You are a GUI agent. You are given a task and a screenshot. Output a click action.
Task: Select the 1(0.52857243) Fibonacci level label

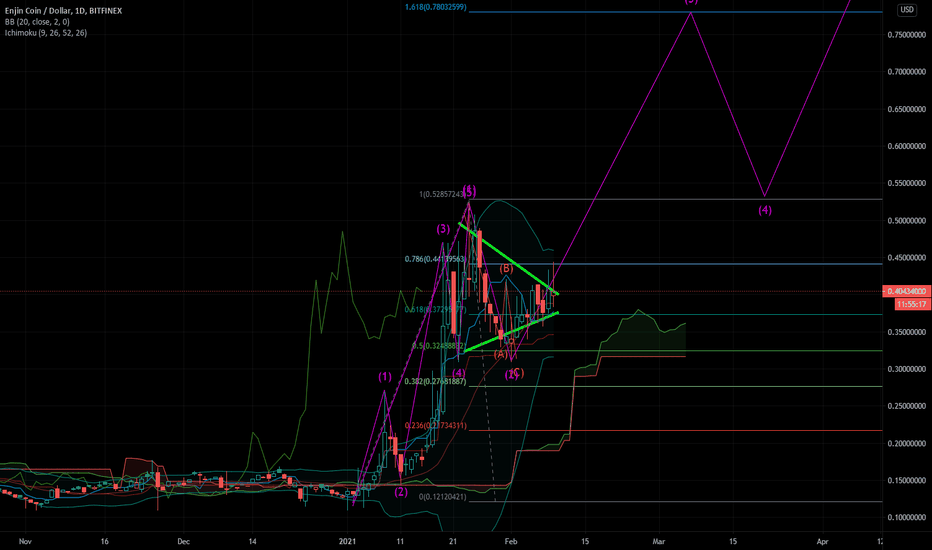[442, 194]
